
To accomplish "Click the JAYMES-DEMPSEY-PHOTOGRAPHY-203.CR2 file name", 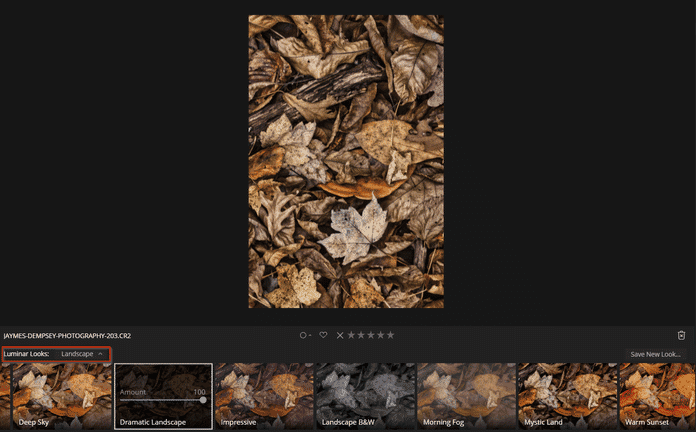I will 67,336.
